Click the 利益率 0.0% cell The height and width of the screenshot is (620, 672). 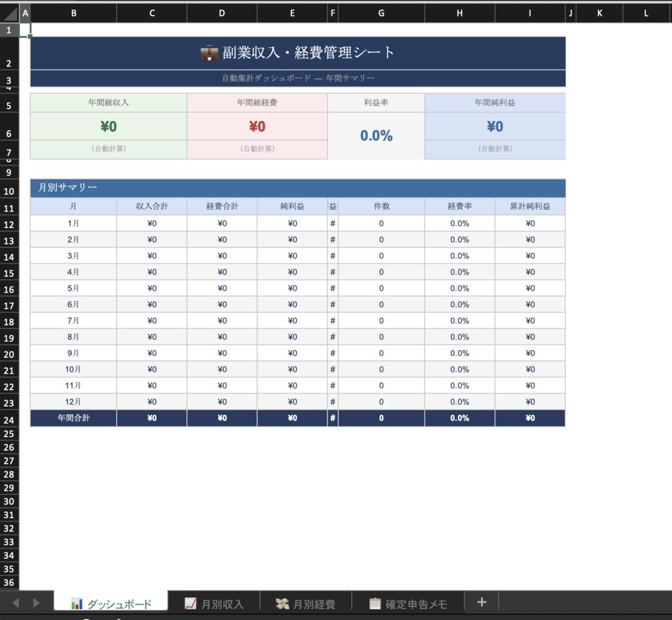point(375,135)
